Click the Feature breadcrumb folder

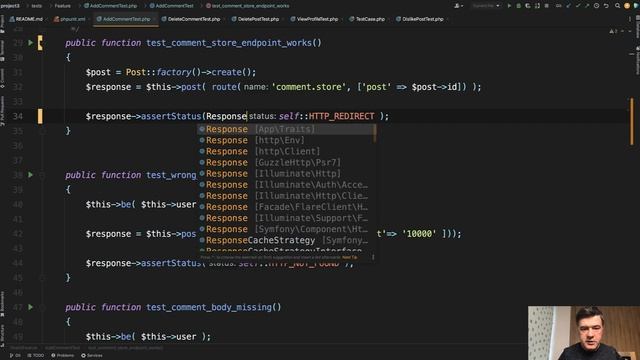[x=62, y=6]
